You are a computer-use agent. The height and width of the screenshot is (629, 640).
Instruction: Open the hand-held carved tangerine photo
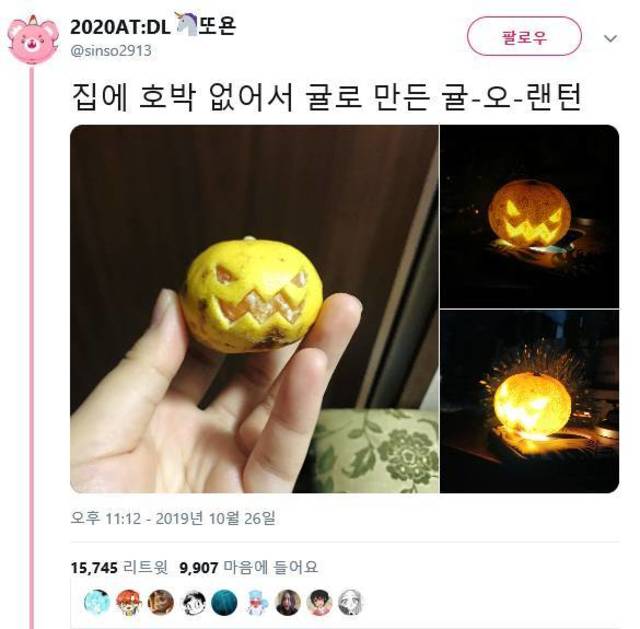click(255, 309)
